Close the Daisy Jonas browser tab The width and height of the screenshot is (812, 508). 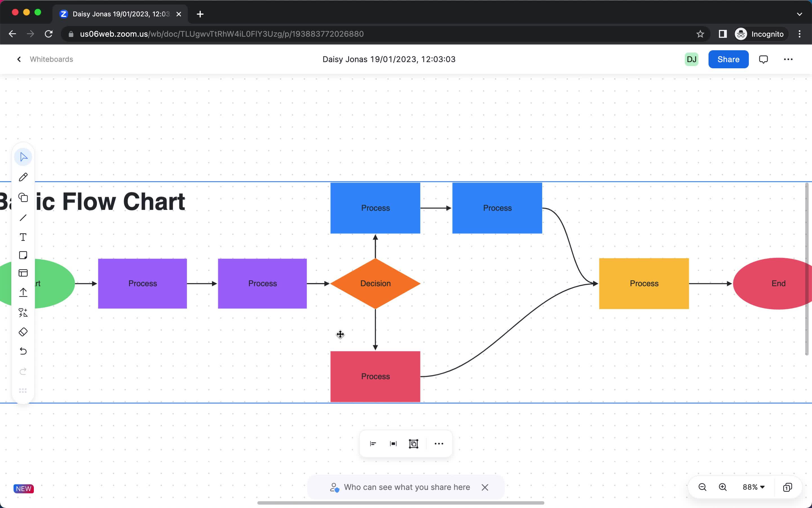[179, 14]
